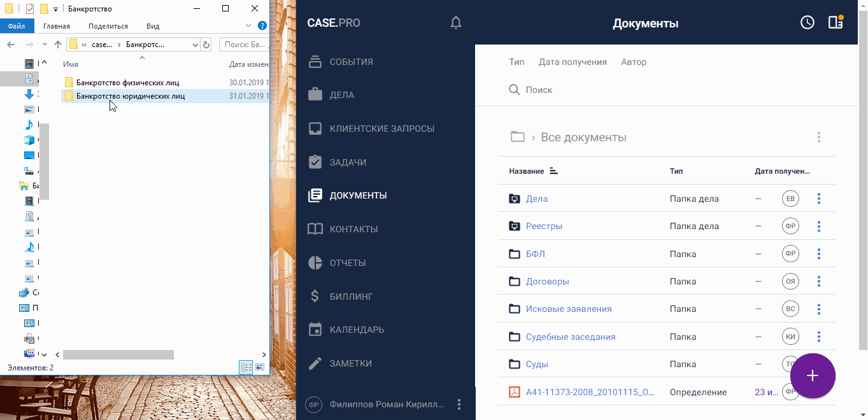Open the Тип filter dropdown
The image size is (868, 420).
[x=516, y=62]
